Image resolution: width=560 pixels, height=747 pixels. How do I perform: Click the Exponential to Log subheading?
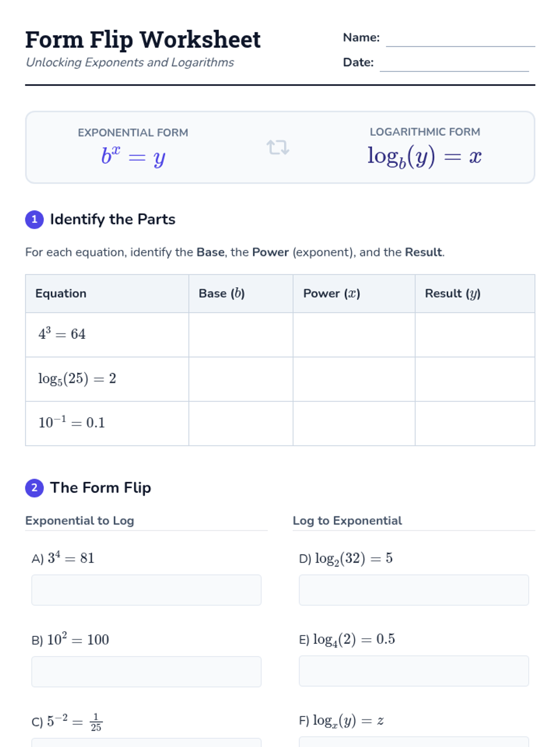point(80,521)
